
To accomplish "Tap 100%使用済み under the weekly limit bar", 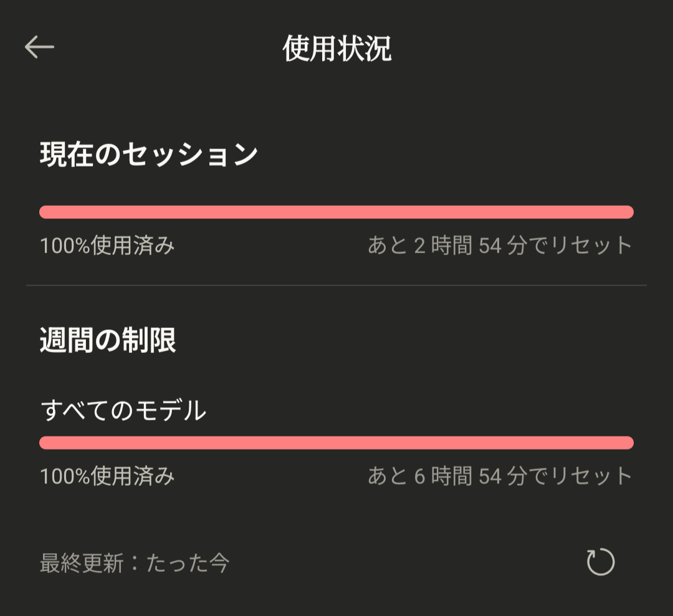I will click(107, 477).
